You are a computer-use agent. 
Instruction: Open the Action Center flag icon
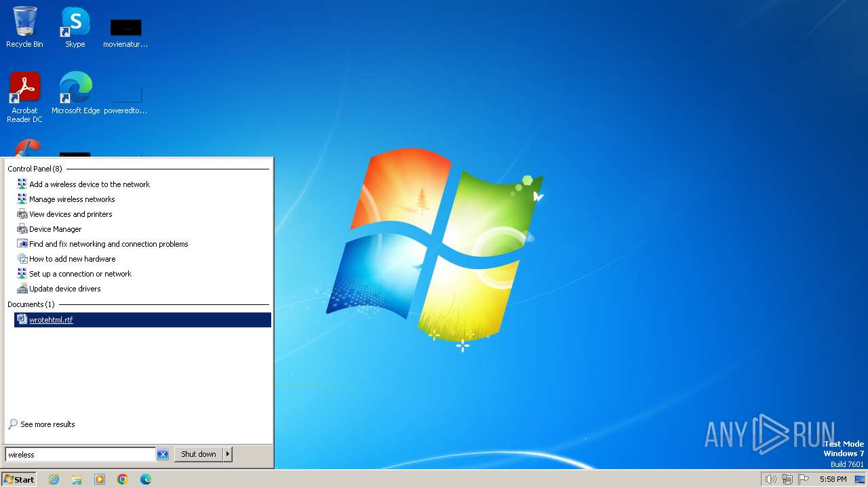click(x=804, y=479)
